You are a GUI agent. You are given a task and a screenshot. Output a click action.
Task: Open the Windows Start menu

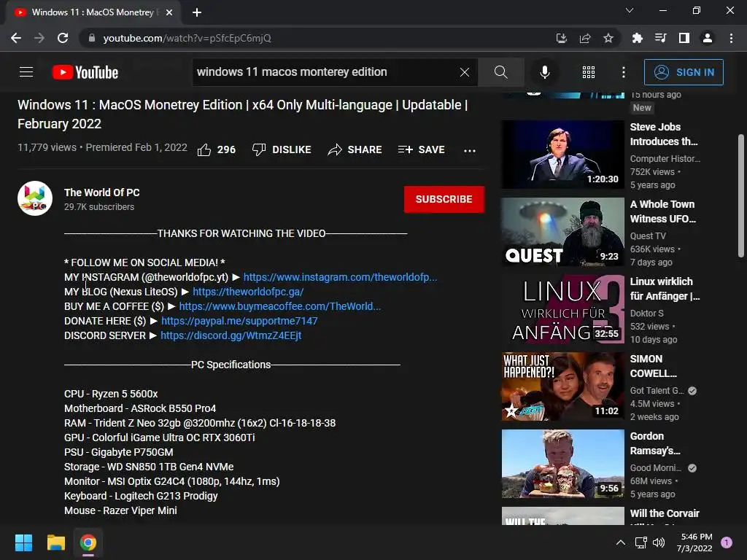(23, 542)
